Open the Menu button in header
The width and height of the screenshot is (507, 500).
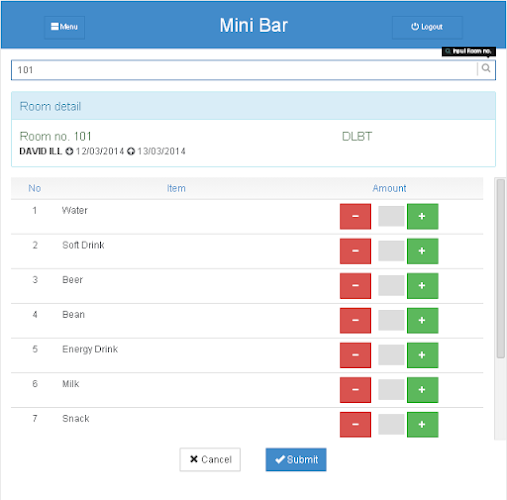click(64, 27)
